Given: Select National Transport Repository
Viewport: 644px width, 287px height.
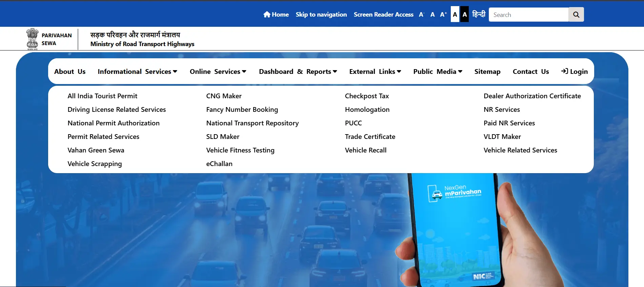Looking at the screenshot, I should pos(253,123).
